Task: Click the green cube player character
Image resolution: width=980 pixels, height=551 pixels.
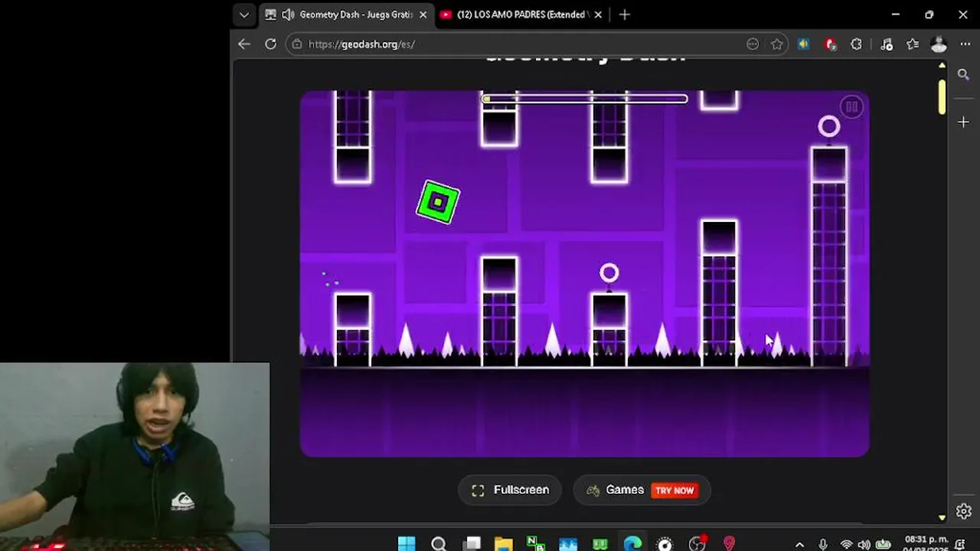Action: coord(438,202)
